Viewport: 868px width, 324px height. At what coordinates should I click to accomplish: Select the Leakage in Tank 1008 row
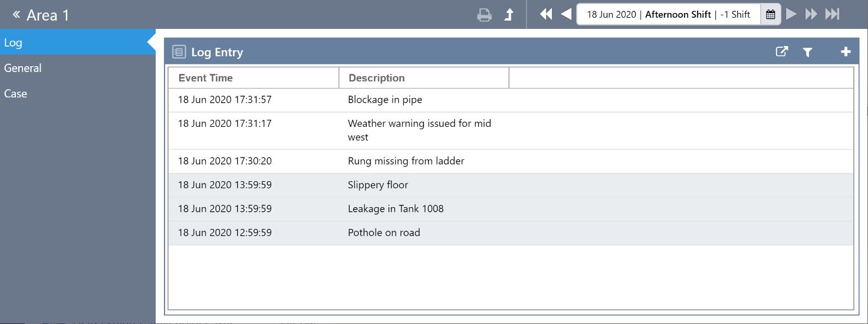(396, 208)
